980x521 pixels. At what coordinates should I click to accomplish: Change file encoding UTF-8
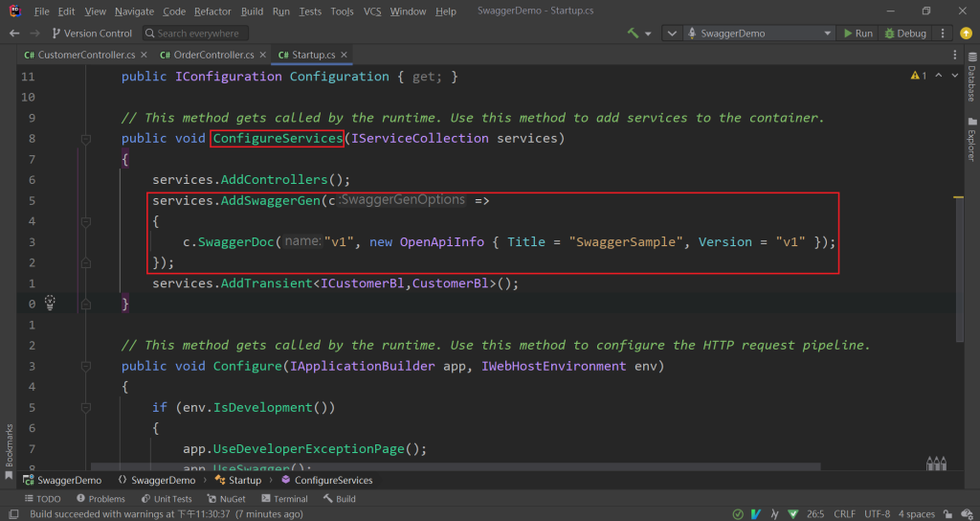[x=878, y=514]
